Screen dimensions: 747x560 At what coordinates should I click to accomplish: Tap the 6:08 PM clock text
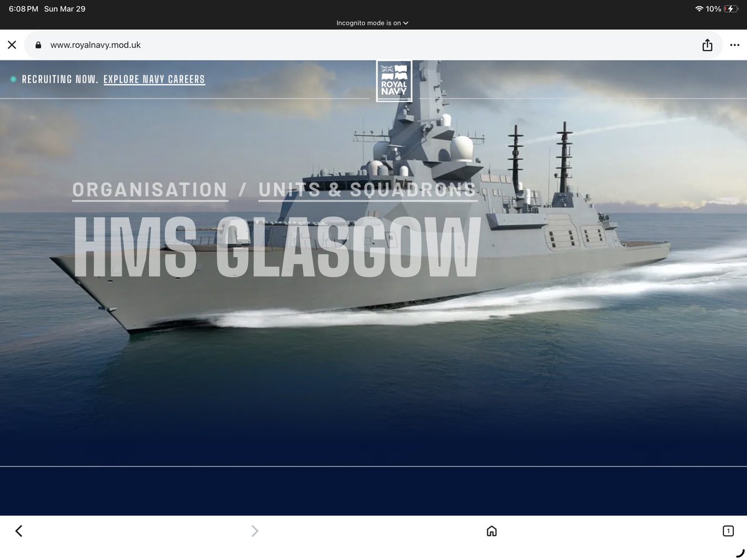pyautogui.click(x=23, y=9)
